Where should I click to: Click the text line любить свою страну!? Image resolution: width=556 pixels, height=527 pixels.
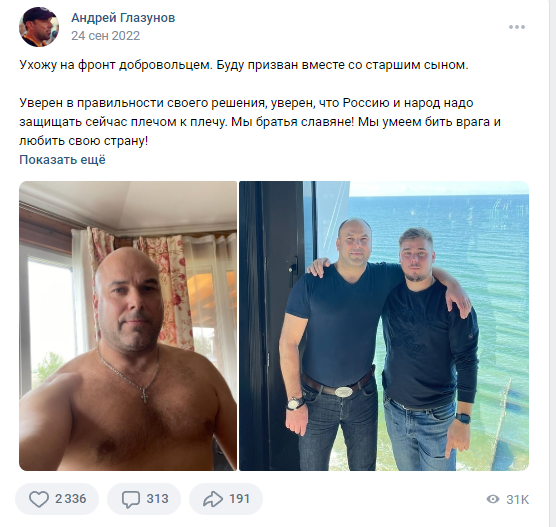click(83, 141)
